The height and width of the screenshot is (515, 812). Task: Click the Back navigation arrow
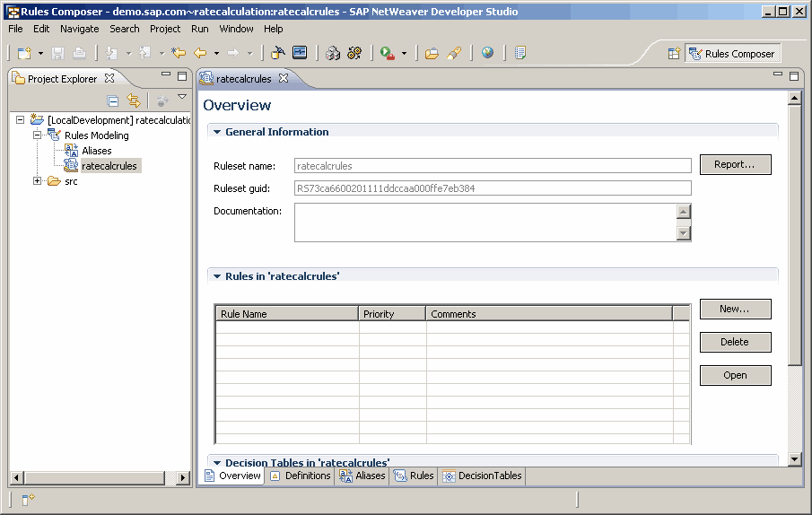click(200, 53)
